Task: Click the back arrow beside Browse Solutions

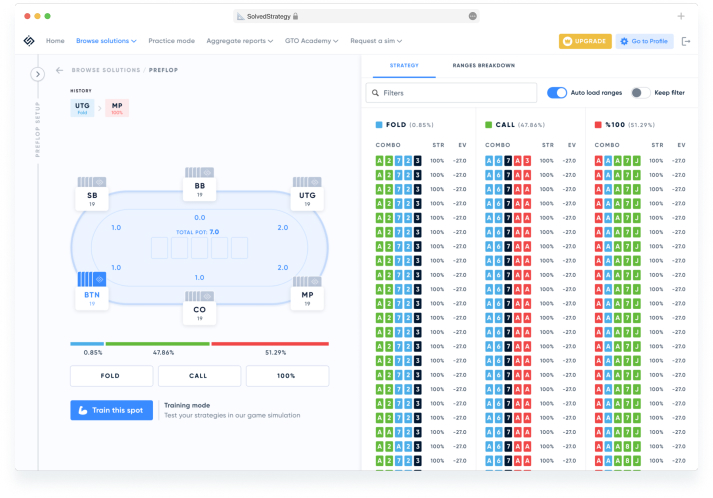Action: pos(59,70)
